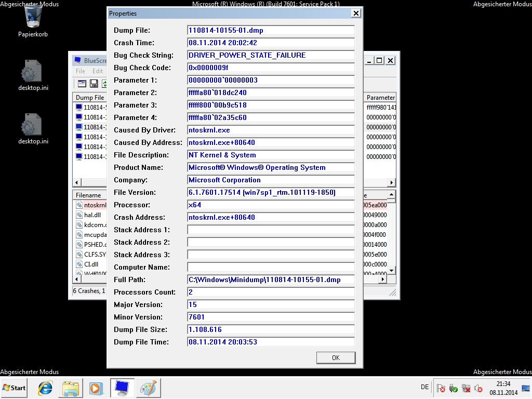Screen dimensions: 532x399
Task: Select the fifth dump file row icon
Action: pos(79,147)
